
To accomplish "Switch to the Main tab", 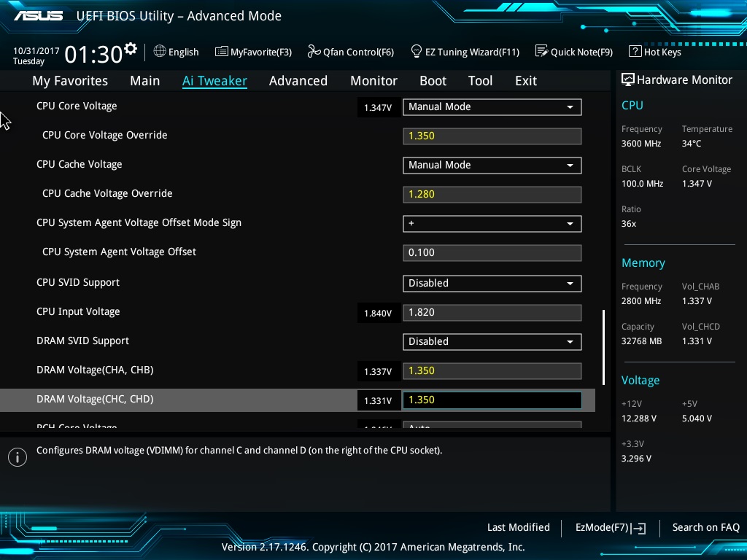I will (145, 81).
